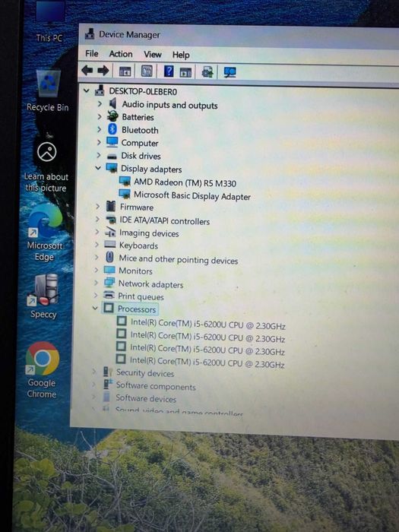Click the Print queues printer icon
399x532 pixels.
[x=109, y=295]
